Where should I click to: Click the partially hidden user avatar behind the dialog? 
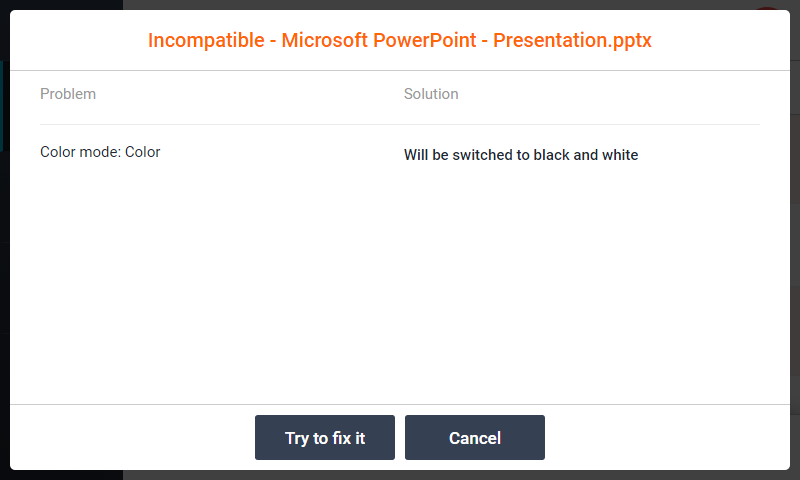point(768,7)
